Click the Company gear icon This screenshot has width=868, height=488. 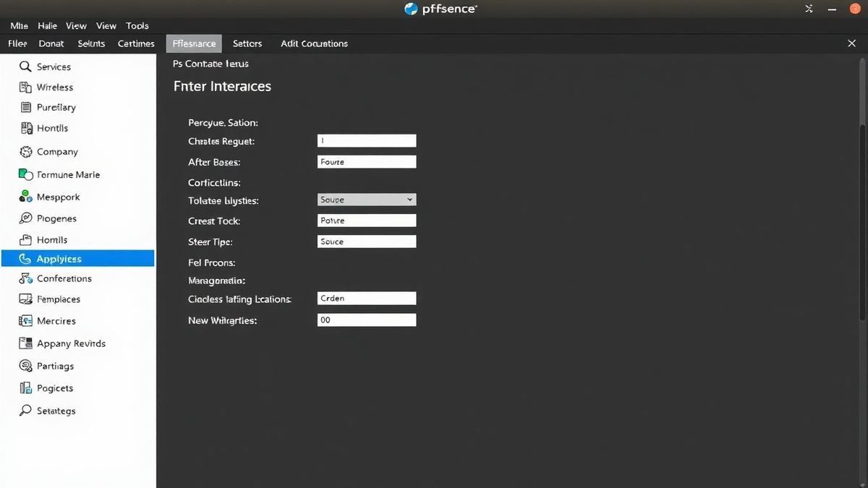(x=25, y=152)
